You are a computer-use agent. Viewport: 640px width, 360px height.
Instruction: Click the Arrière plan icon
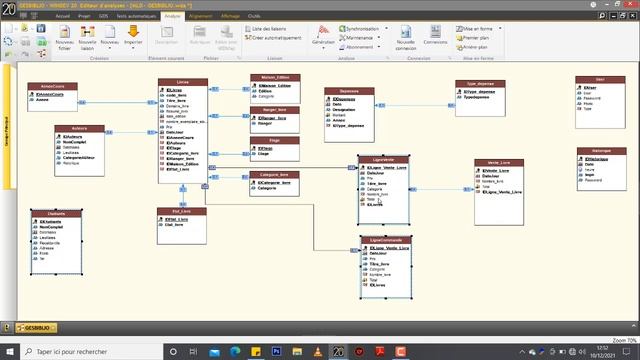click(459, 47)
